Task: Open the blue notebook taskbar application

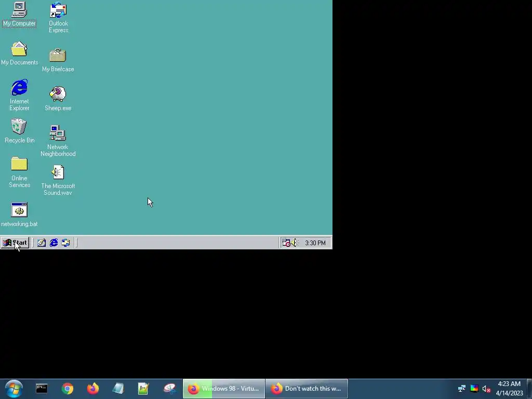Action: pos(118,389)
